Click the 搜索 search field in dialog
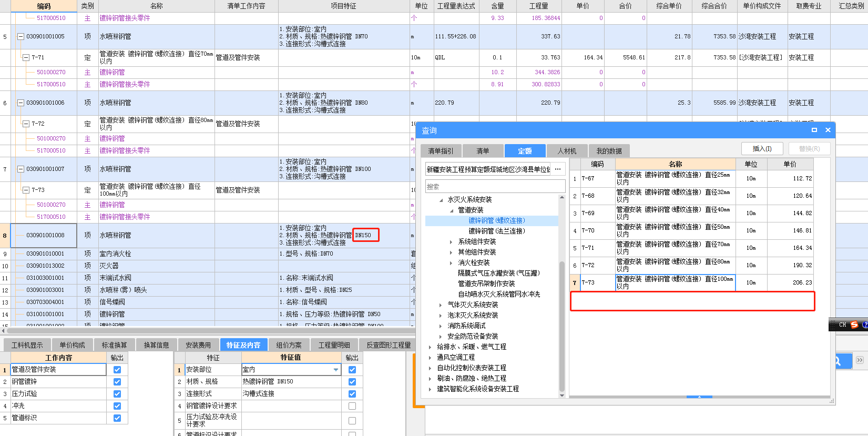Viewport: 868px width, 436px height. [495, 187]
